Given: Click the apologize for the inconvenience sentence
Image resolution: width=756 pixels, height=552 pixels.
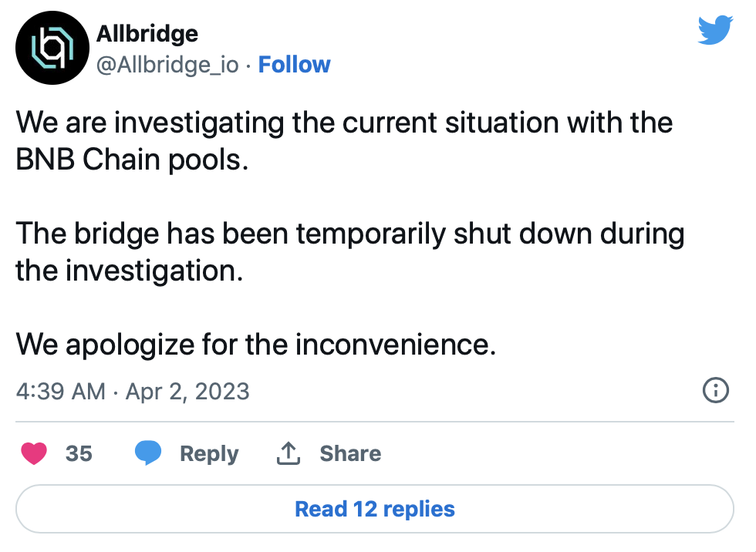Looking at the screenshot, I should click(x=255, y=344).
